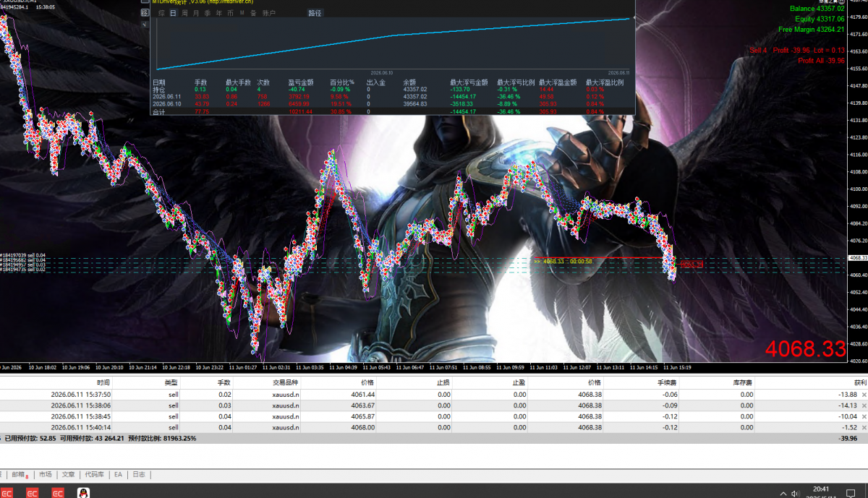The image size is (868, 498).
Task: Select the M tab in MTDriver stats
Action: 242,13
